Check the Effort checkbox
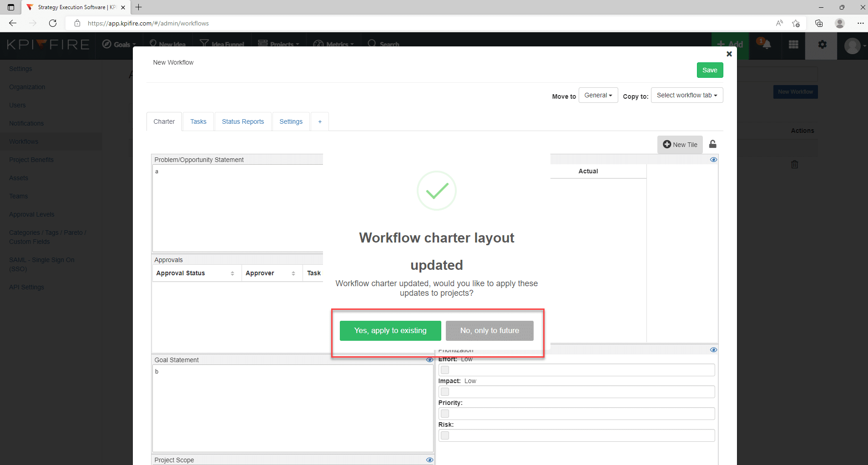Image resolution: width=868 pixels, height=465 pixels. pyautogui.click(x=445, y=370)
